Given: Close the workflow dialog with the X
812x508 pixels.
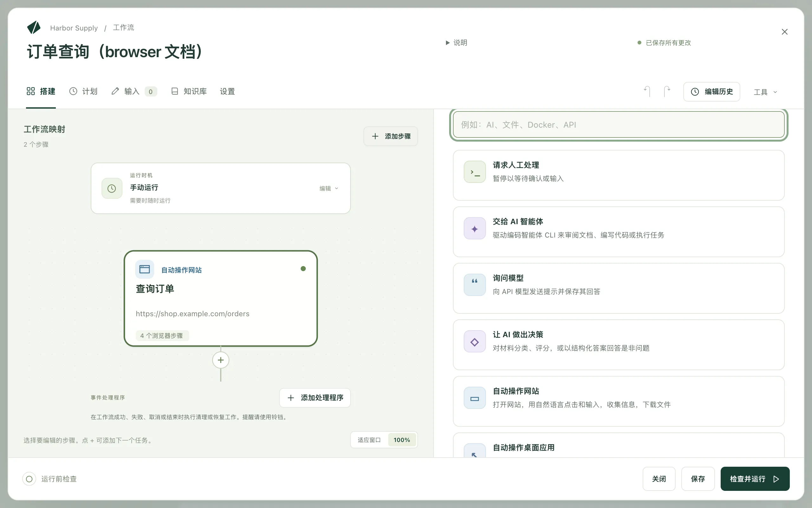Looking at the screenshot, I should [x=784, y=32].
